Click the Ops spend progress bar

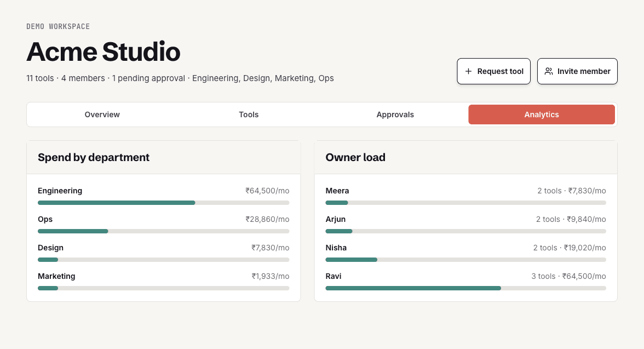point(163,231)
